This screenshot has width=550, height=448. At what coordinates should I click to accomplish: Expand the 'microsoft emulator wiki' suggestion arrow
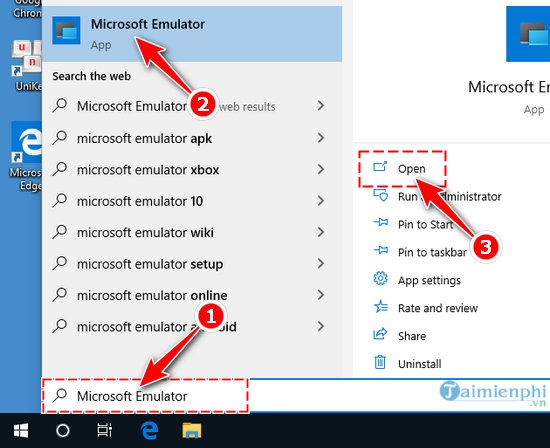pos(321,232)
